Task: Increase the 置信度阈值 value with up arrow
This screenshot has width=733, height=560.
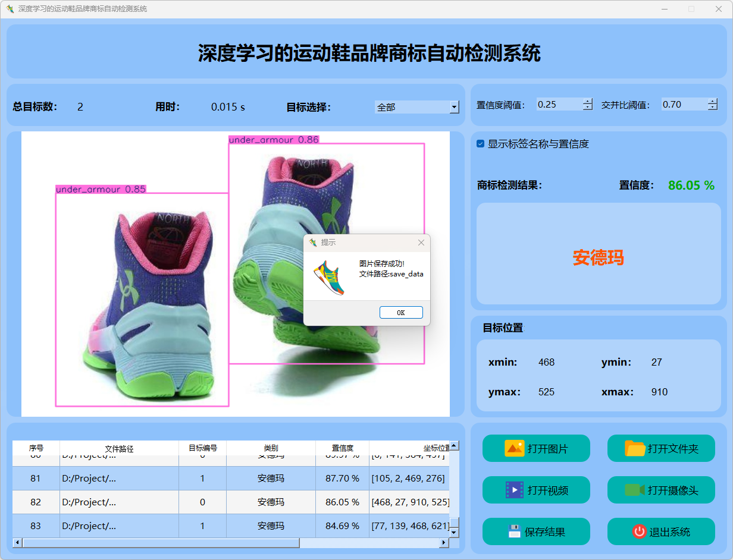Action: pos(588,101)
